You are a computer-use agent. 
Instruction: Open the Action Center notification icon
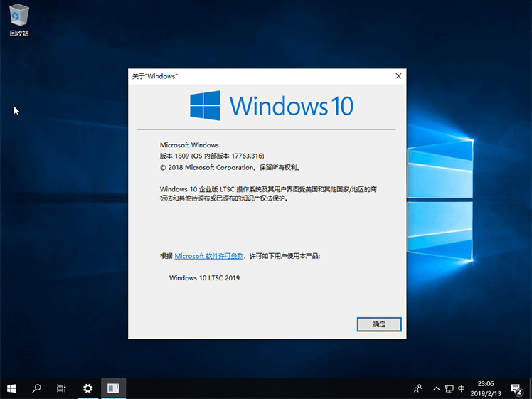(516, 388)
